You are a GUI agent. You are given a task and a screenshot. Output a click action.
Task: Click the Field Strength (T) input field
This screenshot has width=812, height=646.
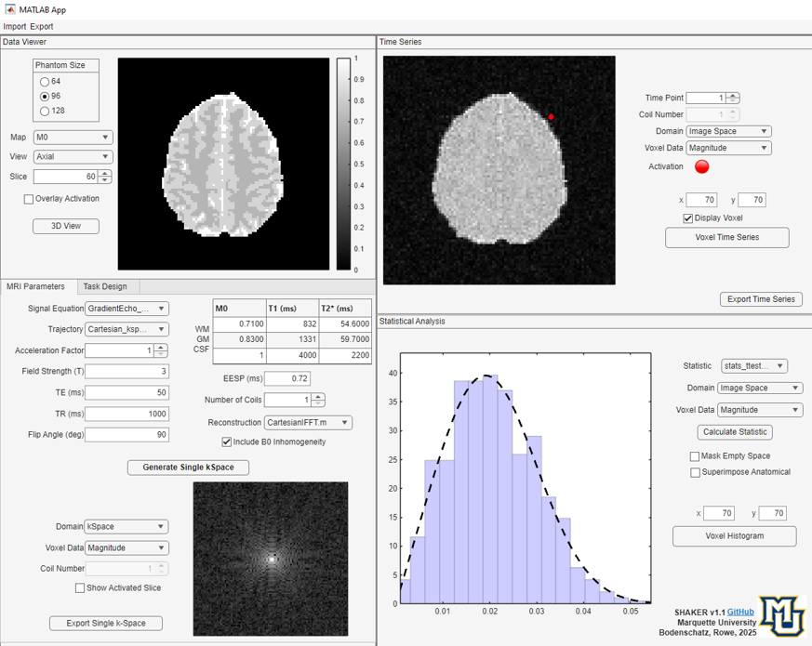pos(126,371)
